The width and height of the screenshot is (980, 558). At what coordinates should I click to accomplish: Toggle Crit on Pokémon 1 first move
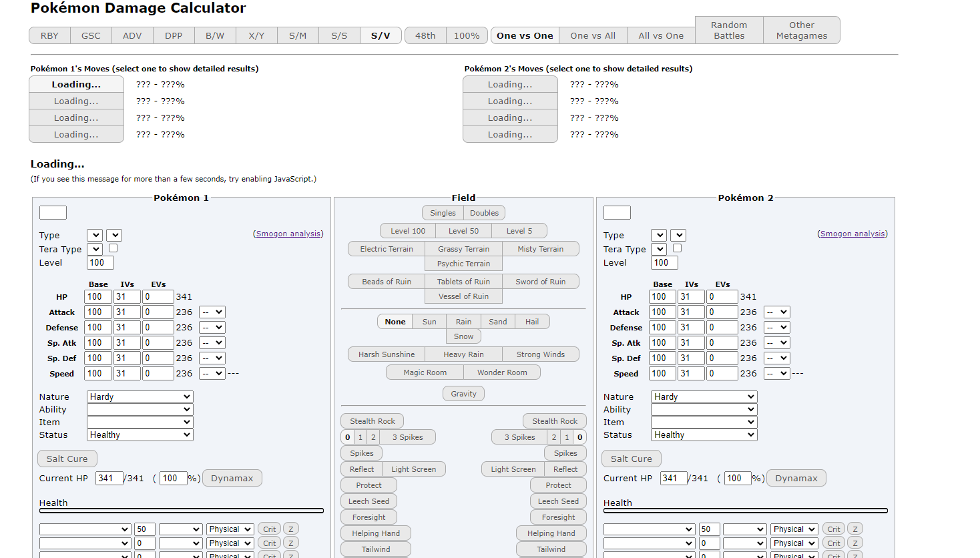(x=269, y=529)
